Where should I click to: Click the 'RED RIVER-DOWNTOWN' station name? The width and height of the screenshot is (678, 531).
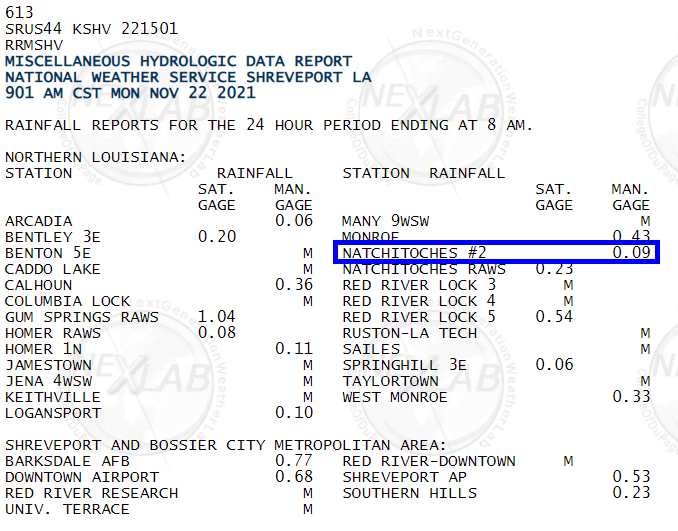coord(429,461)
